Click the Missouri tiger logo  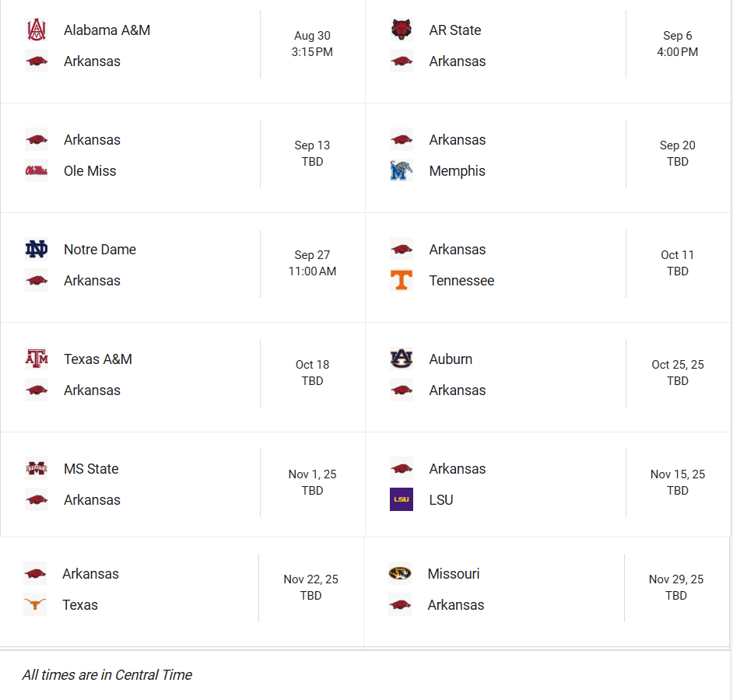400,574
